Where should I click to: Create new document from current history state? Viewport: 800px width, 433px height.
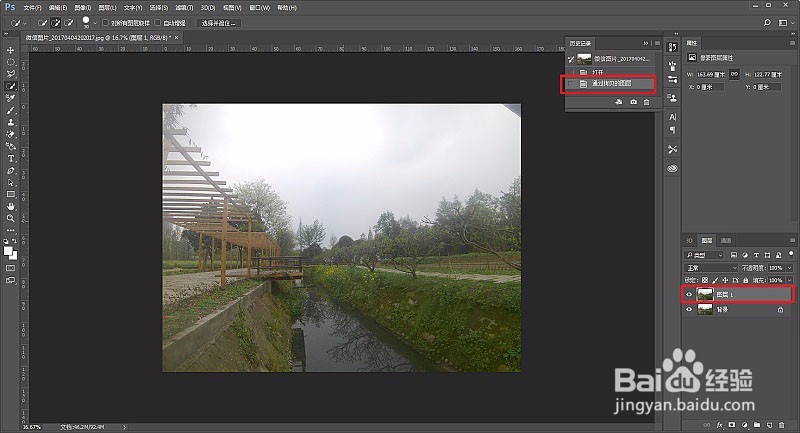[619, 102]
